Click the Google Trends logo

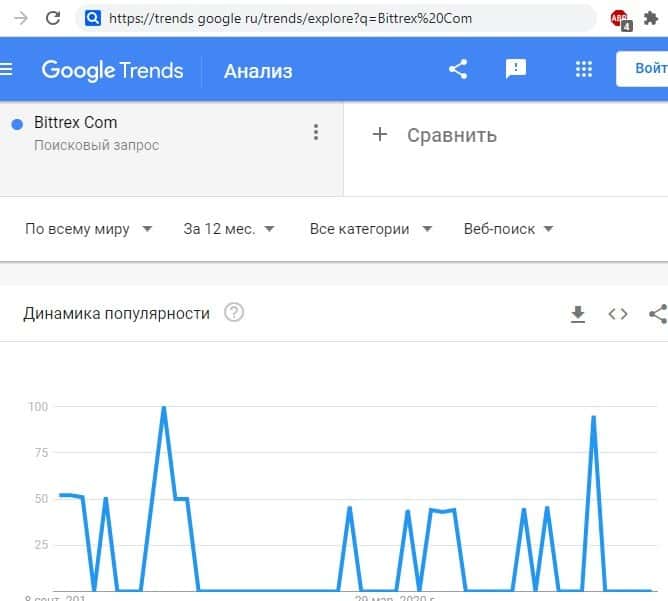pos(112,70)
